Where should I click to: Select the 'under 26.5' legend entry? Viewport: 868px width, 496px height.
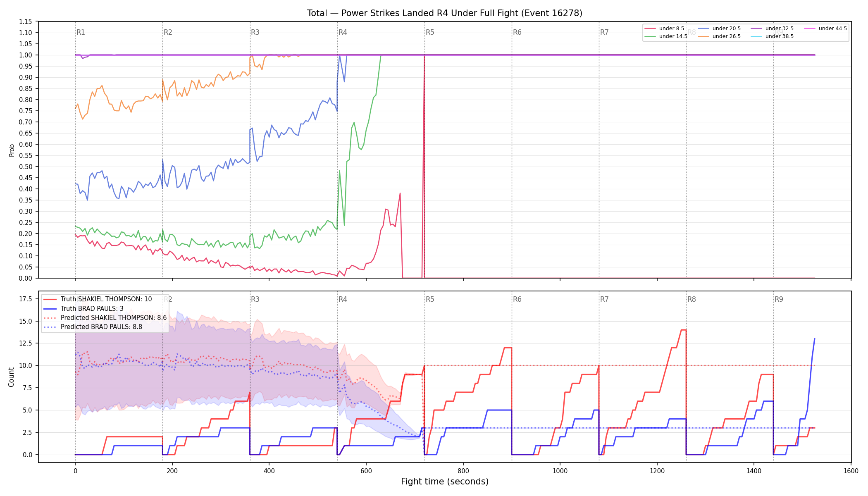(719, 36)
